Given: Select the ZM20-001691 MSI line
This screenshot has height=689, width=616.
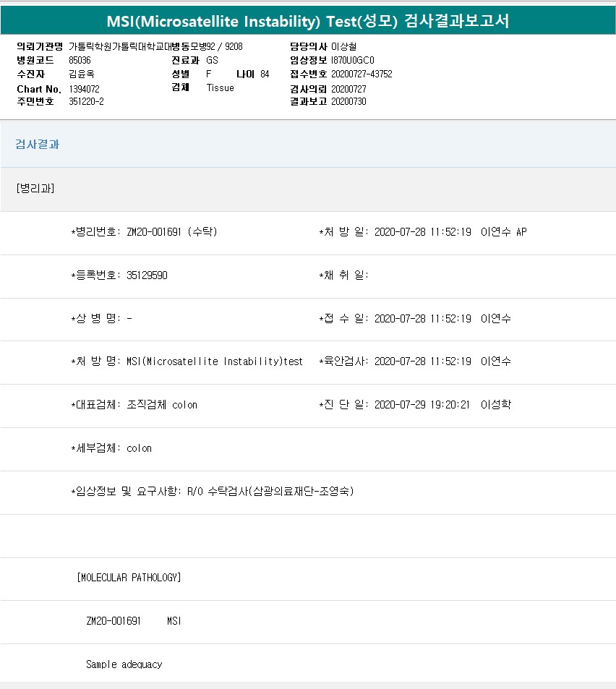Looking at the screenshot, I should (x=134, y=621).
